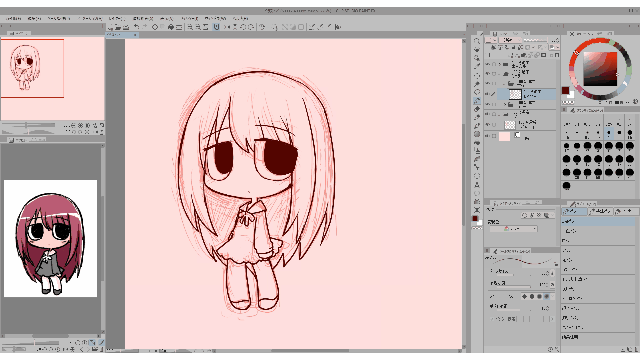This screenshot has width=640, height=360.
Task: Toggle eye visibility of the pink Paper layer
Action: pyautogui.click(x=488, y=136)
